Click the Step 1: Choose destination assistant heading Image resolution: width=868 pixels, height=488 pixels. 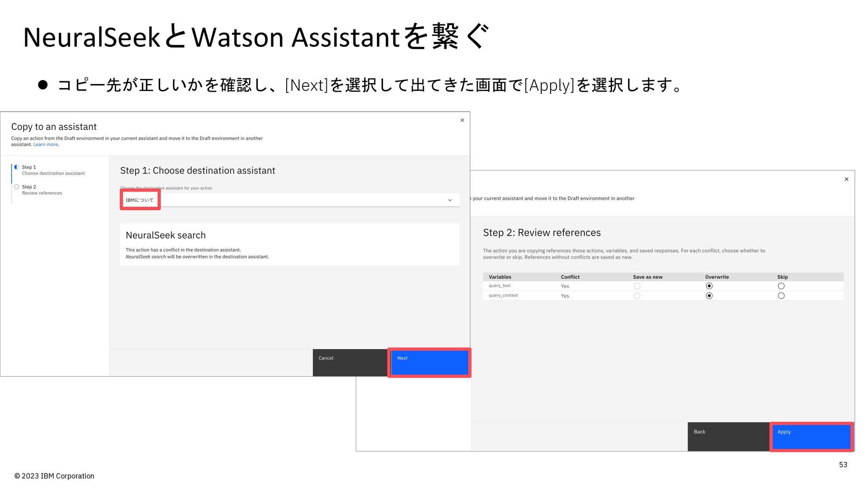pyautogui.click(x=198, y=171)
